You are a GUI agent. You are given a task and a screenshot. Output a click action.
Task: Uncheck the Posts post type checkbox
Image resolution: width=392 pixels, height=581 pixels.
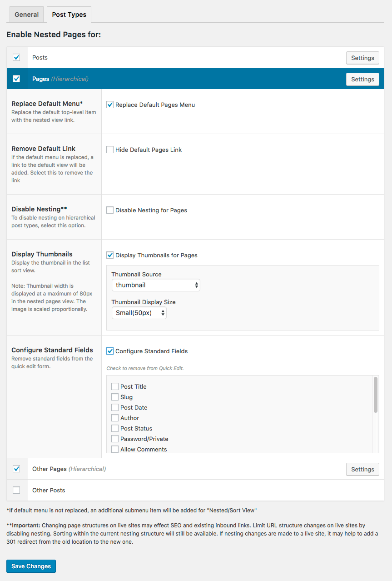coord(16,57)
